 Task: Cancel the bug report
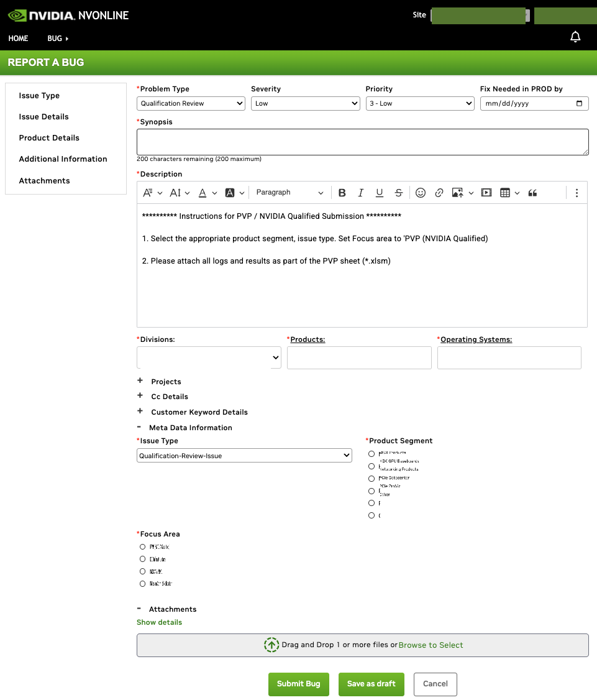(435, 684)
